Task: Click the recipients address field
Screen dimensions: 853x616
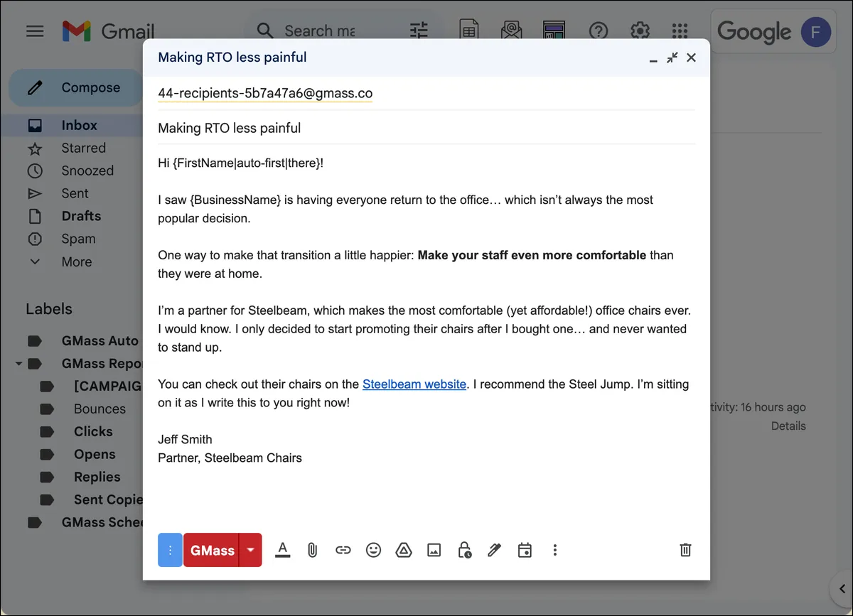Action: (x=426, y=94)
